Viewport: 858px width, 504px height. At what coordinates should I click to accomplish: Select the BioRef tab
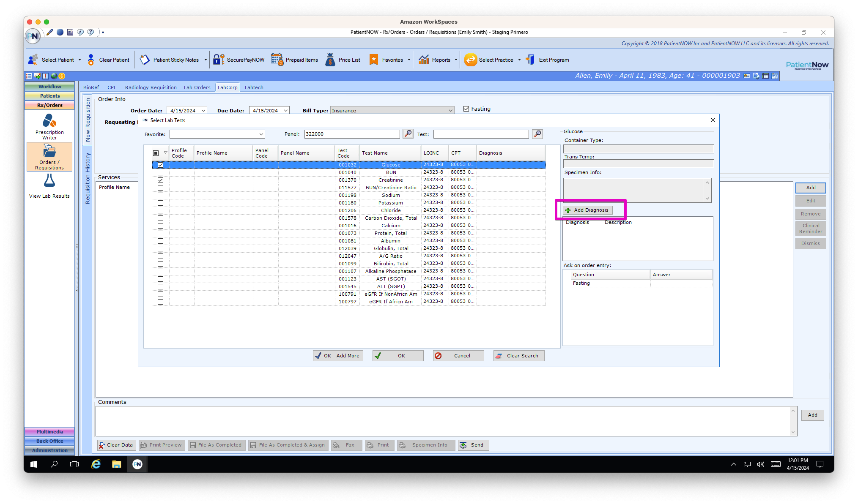click(x=91, y=87)
